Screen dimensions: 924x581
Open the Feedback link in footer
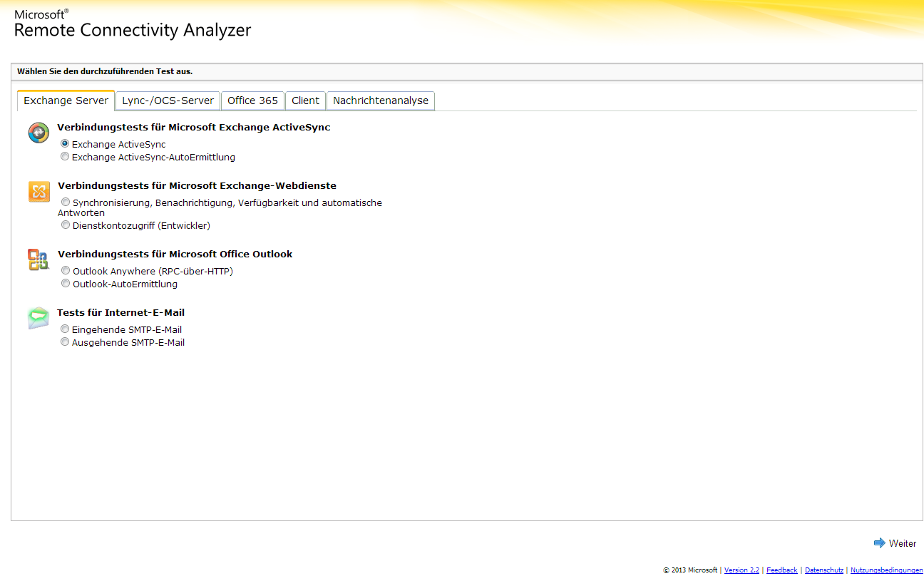pyautogui.click(x=781, y=570)
